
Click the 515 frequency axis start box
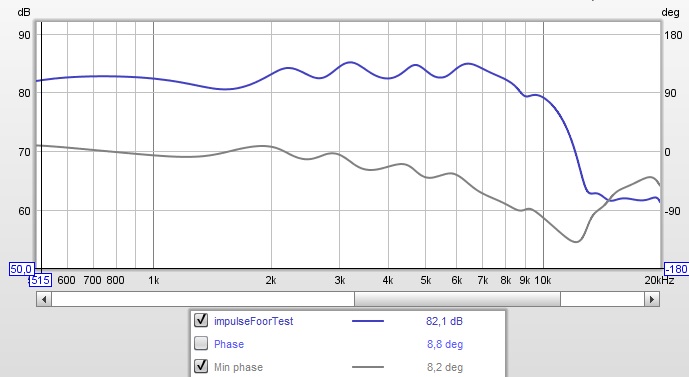pyautogui.click(x=40, y=280)
